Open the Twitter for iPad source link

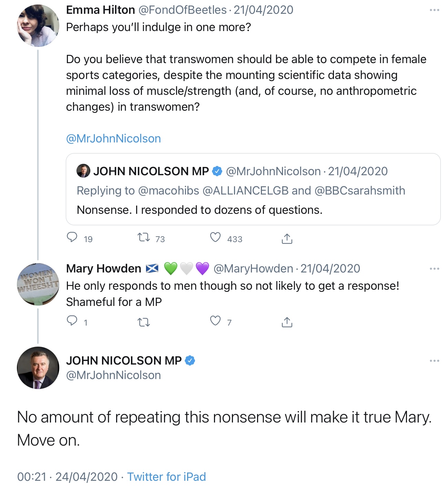(x=166, y=477)
